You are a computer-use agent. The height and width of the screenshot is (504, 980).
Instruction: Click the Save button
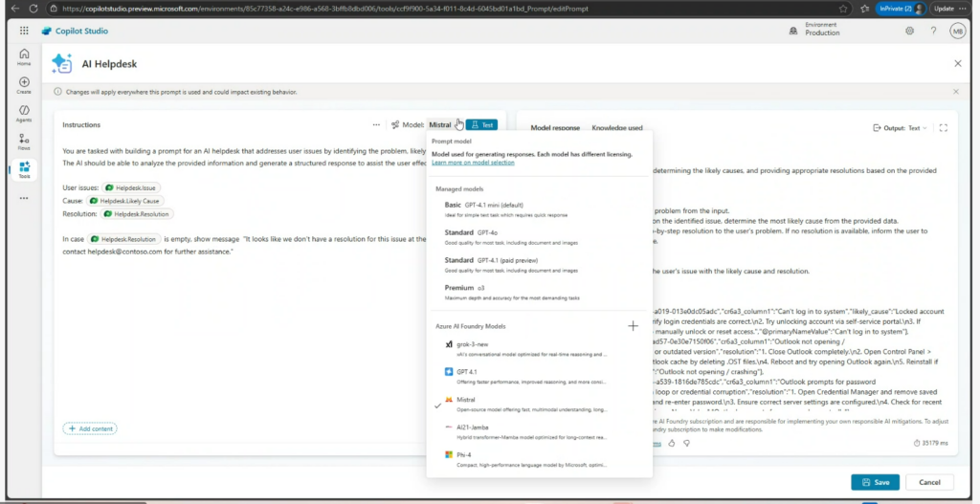point(875,482)
